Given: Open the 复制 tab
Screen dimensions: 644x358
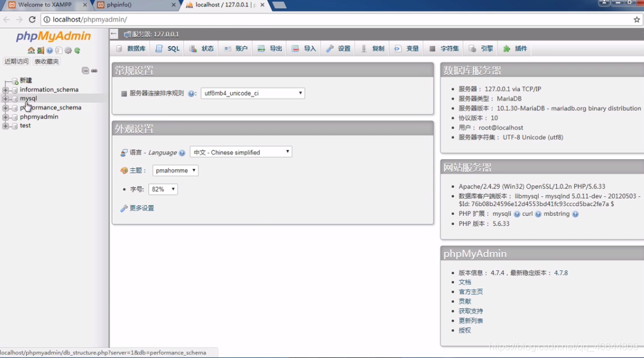Looking at the screenshot, I should [x=373, y=48].
